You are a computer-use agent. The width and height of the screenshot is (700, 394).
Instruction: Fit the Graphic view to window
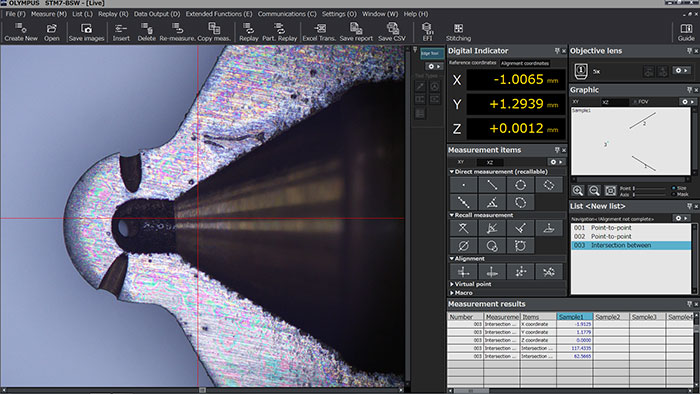(x=610, y=191)
